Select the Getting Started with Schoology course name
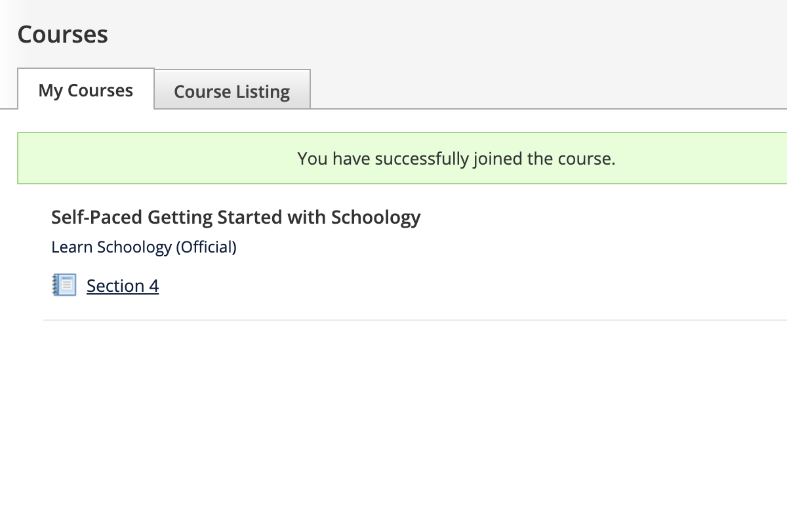Image resolution: width=787 pixels, height=532 pixels. [x=235, y=217]
